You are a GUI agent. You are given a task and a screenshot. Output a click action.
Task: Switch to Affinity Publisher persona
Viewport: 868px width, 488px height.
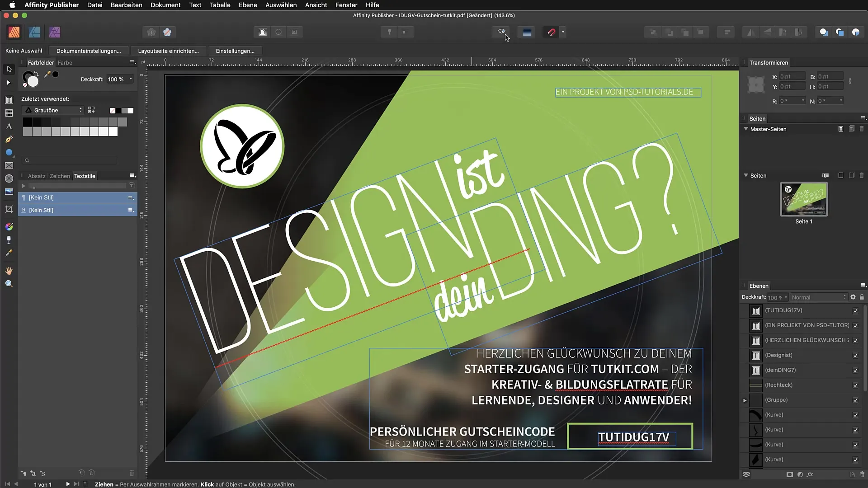point(14,32)
